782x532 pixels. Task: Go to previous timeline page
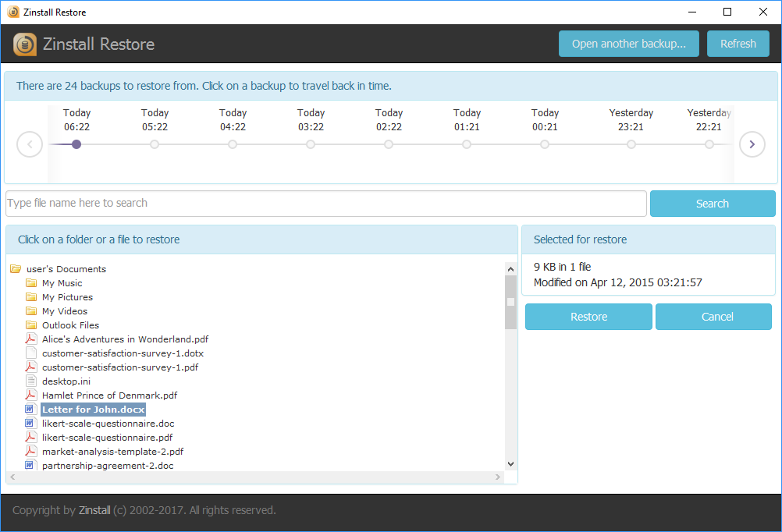(x=30, y=144)
